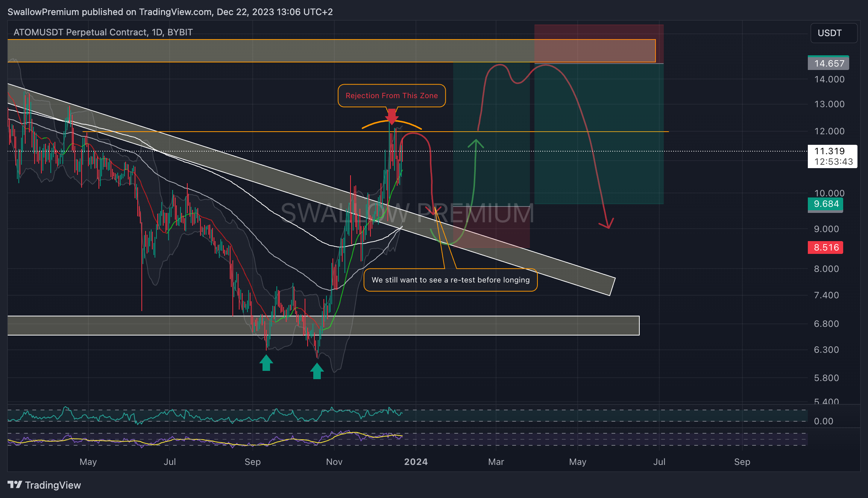Click the May label left of Jul 2023
Screen dimensions: 868x498
click(88, 462)
